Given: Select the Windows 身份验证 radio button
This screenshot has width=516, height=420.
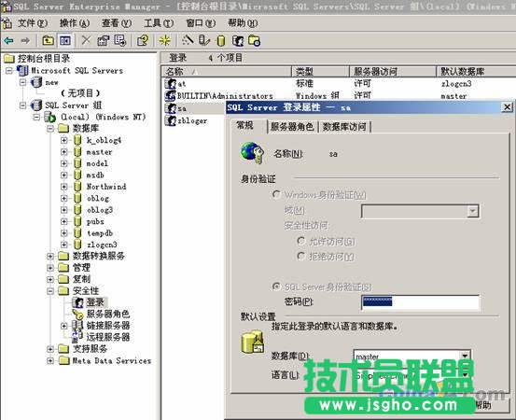Looking at the screenshot, I should [276, 194].
